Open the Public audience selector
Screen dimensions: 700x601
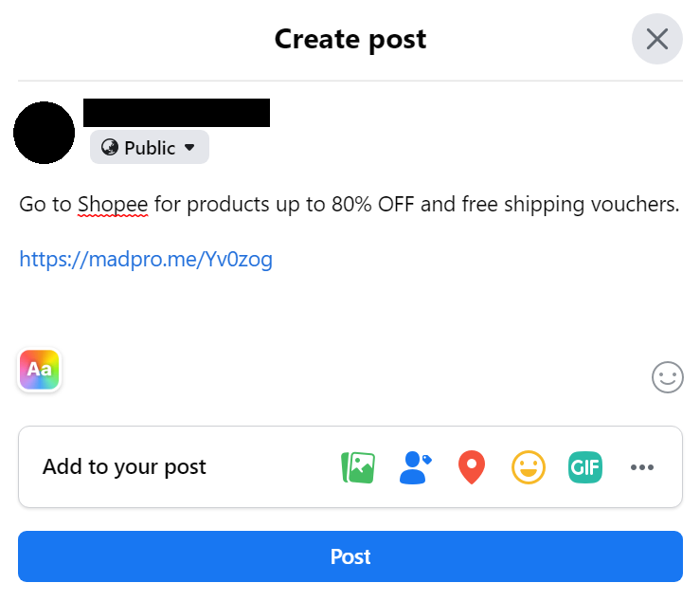pyautogui.click(x=150, y=148)
